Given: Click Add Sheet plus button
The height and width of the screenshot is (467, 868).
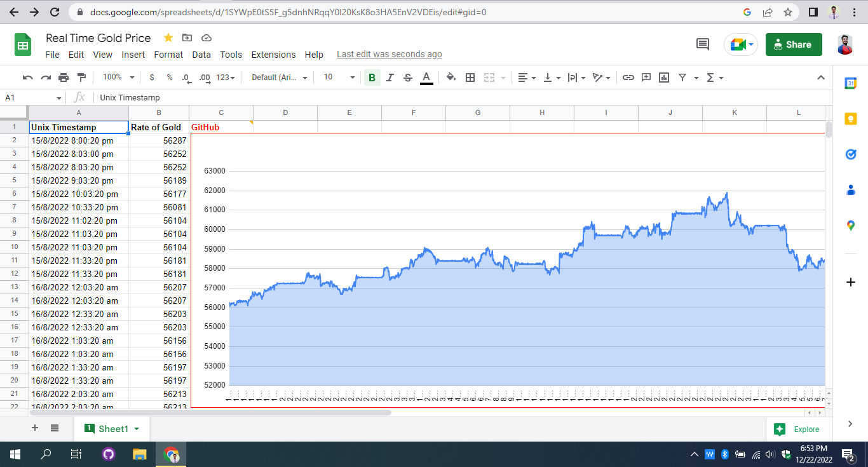Looking at the screenshot, I should [x=35, y=428].
